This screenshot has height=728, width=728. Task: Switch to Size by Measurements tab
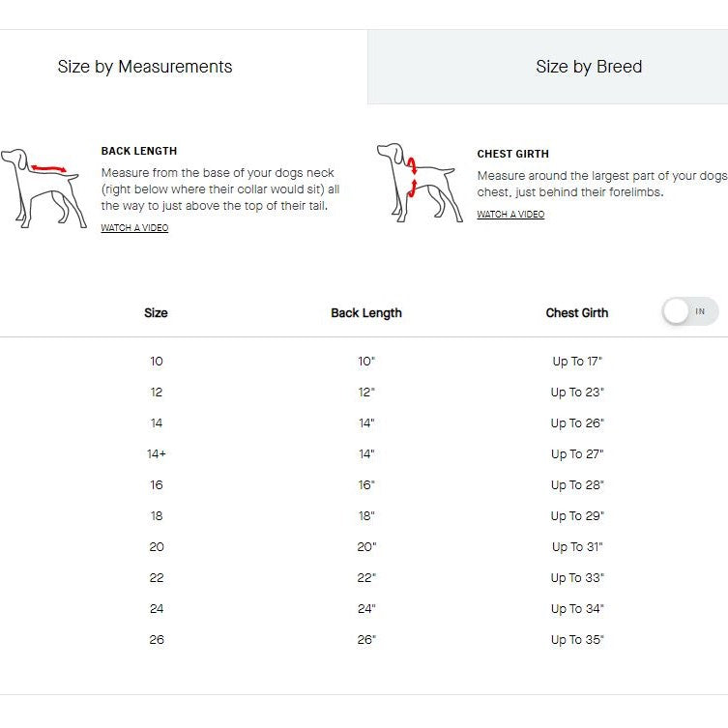pyautogui.click(x=145, y=67)
